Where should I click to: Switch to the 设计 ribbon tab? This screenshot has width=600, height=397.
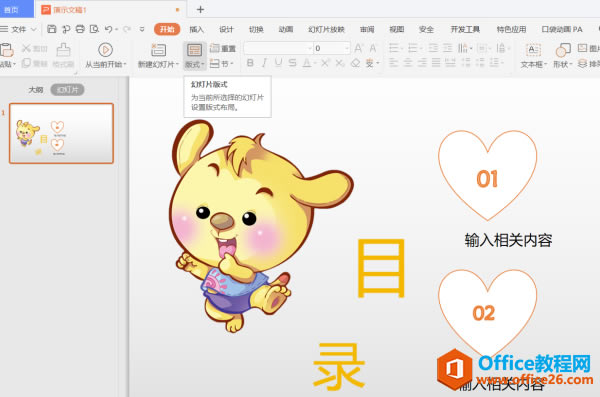[226, 29]
